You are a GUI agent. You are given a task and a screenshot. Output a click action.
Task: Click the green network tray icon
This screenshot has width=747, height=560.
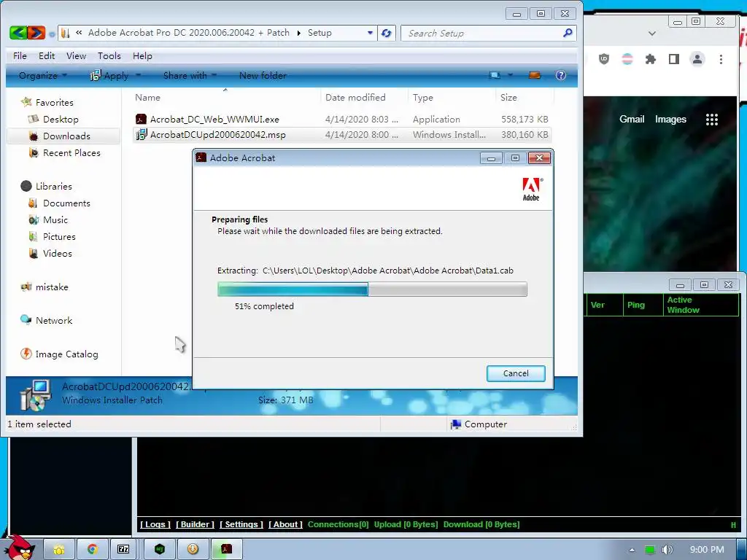650,550
